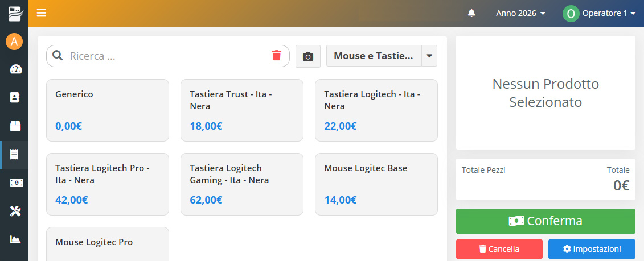Click the camera barcode scan button
644x261 pixels.
(308, 56)
